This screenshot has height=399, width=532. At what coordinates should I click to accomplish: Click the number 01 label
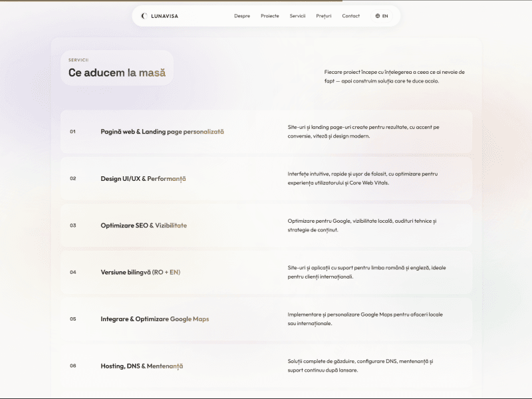[x=72, y=132]
